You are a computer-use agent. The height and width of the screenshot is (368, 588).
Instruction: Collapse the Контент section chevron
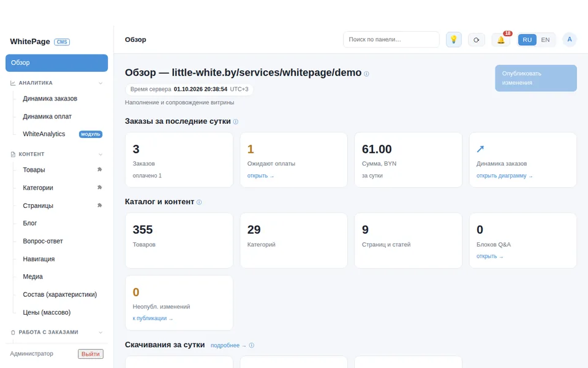coord(100,155)
